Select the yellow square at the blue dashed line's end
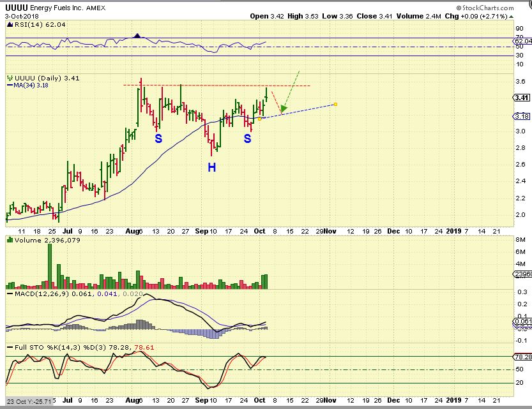 point(336,105)
